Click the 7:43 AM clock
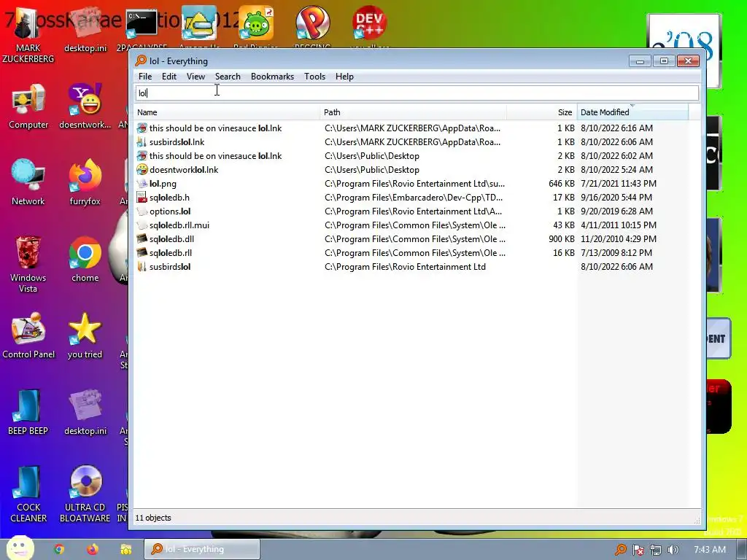Viewport: 747px width, 560px height. pyautogui.click(x=710, y=550)
